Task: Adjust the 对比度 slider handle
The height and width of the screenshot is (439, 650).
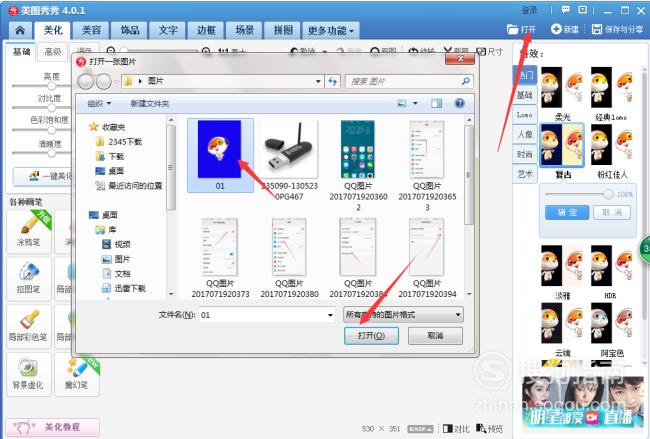Action: (51, 108)
